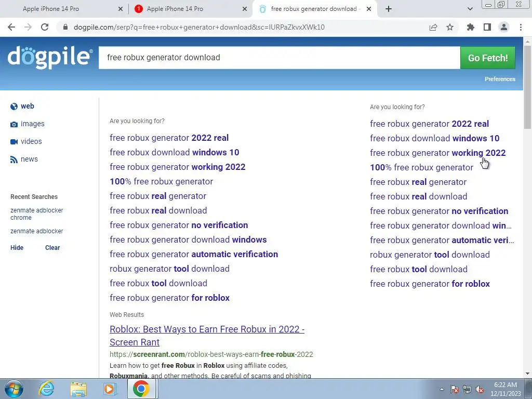The height and width of the screenshot is (399, 532).
Task: Show hidden tray icons arrow
Action: click(x=442, y=389)
